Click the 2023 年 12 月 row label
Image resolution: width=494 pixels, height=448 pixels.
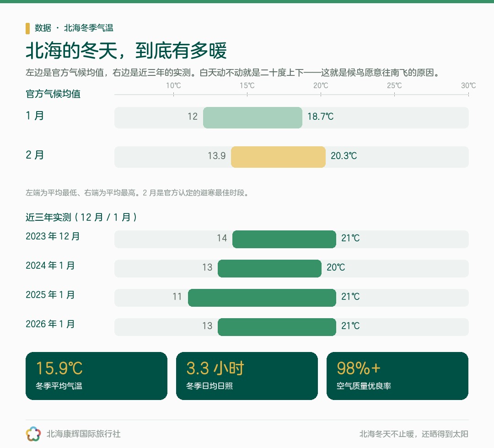(x=53, y=236)
